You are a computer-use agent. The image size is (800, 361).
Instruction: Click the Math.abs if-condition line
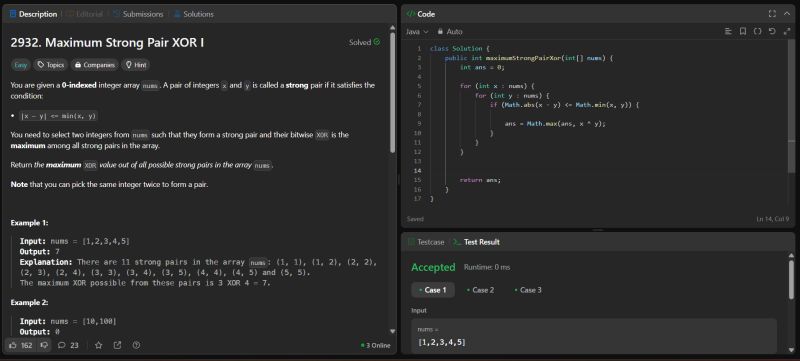pos(564,105)
